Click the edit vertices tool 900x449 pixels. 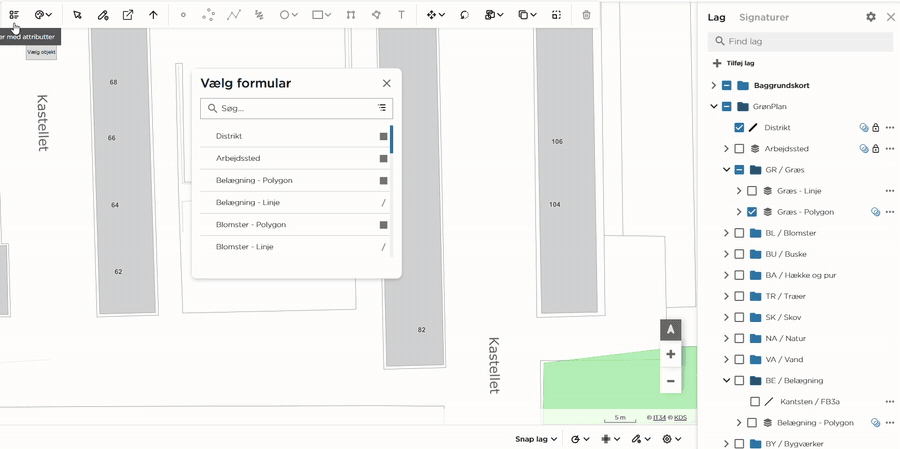pyautogui.click(x=351, y=15)
